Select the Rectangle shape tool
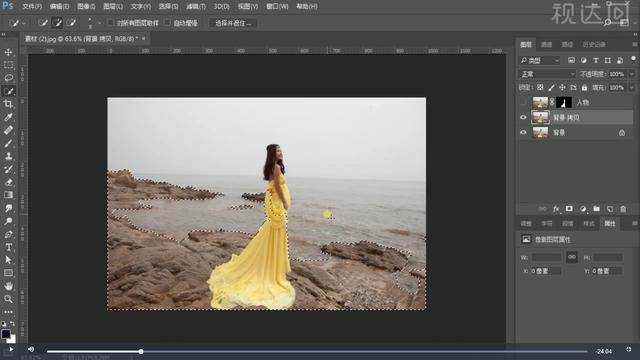Screen dimensions: 640x360 pos(8,273)
